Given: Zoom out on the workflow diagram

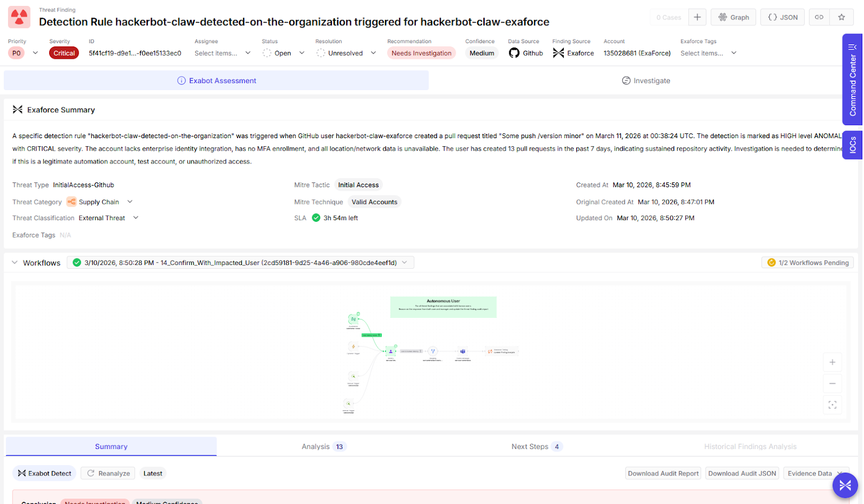Looking at the screenshot, I should click(832, 384).
